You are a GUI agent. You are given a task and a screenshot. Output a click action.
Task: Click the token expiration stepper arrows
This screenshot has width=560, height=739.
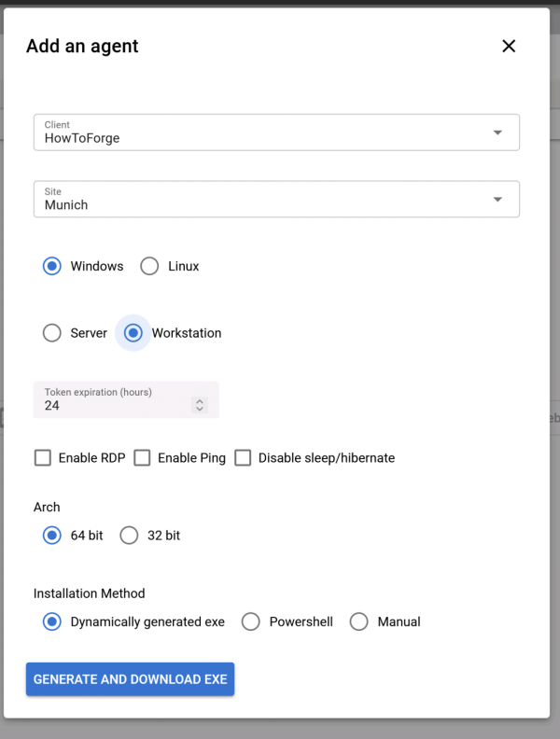(199, 405)
